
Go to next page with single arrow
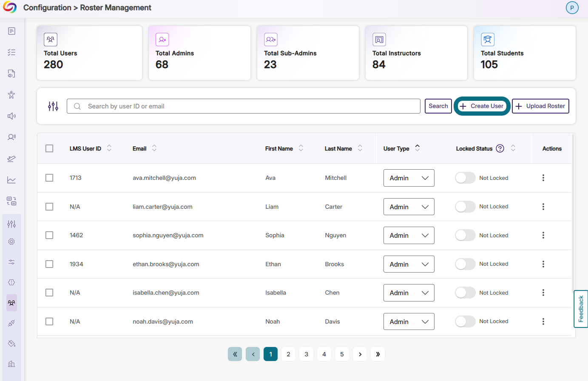(x=360, y=354)
